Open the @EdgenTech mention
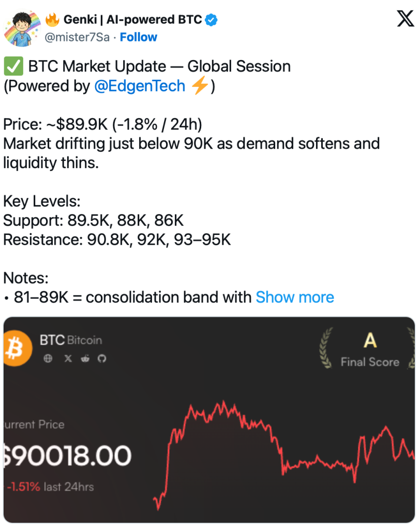420x530 pixels. (x=140, y=86)
